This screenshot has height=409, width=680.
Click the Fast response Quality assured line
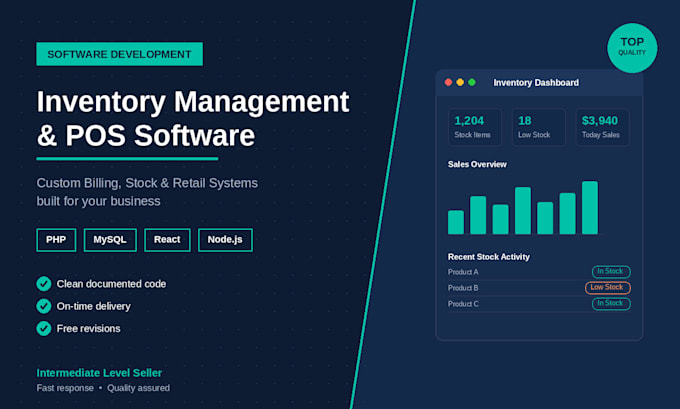click(x=103, y=388)
